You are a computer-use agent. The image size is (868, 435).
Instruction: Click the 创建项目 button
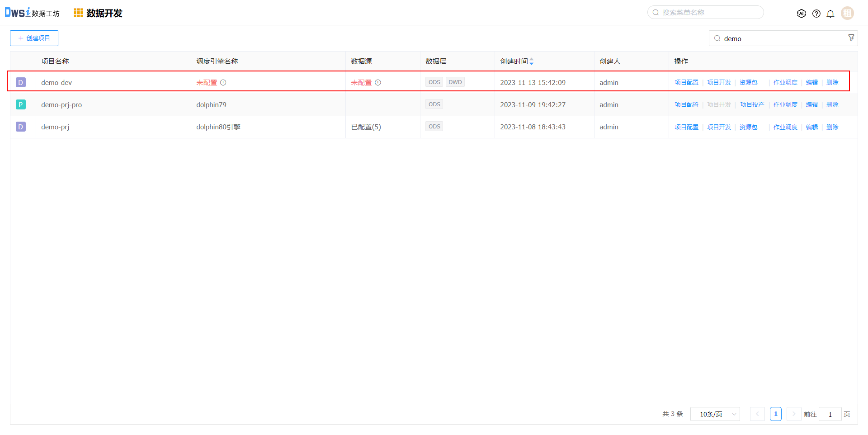pyautogui.click(x=34, y=38)
